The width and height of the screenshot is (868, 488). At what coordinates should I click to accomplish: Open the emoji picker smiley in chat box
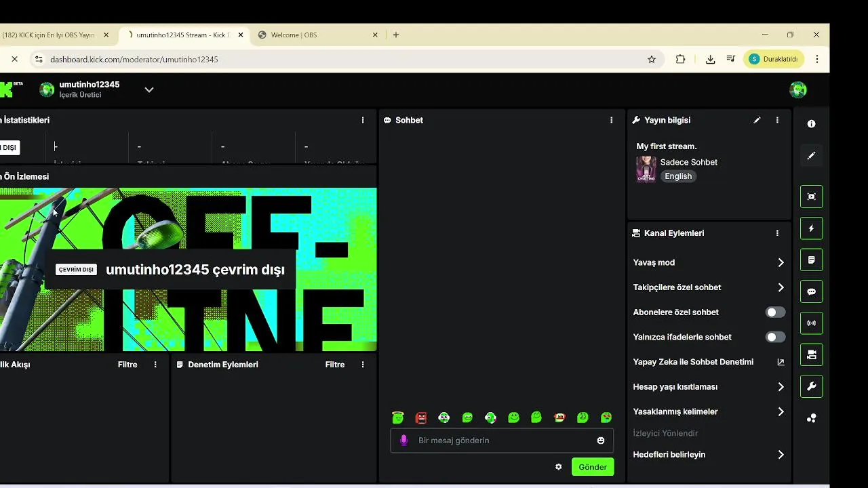point(601,441)
